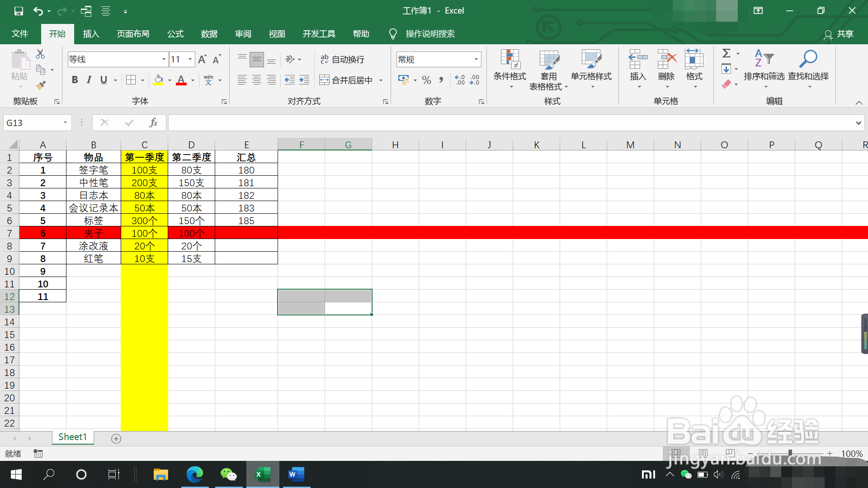Click the percent style icon
This screenshot has width=868, height=488.
(x=426, y=80)
